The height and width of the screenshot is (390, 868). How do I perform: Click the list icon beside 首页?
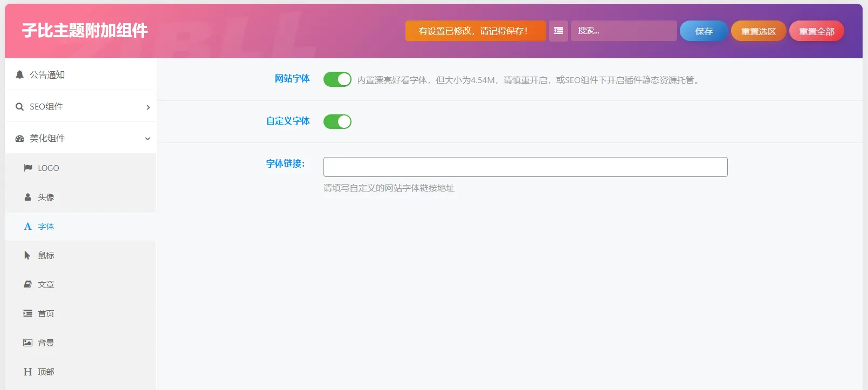pos(27,313)
